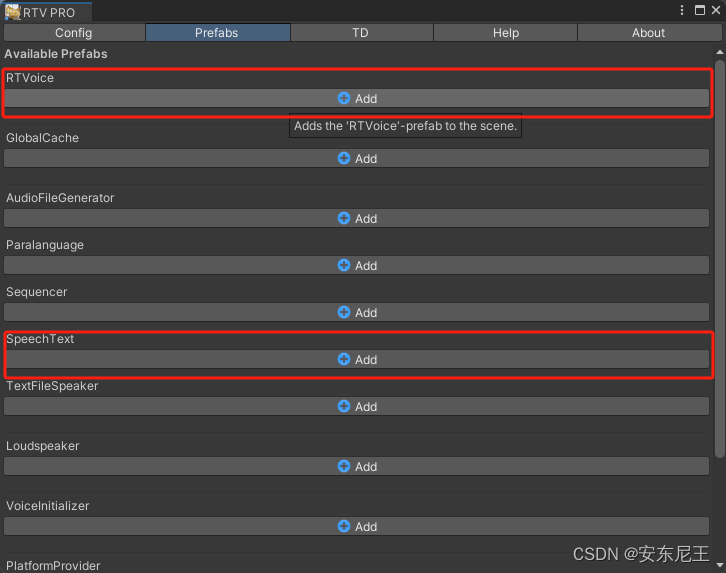This screenshot has width=726, height=573.
Task: Add the RTVoice prefab to the scene
Action: coord(356,99)
